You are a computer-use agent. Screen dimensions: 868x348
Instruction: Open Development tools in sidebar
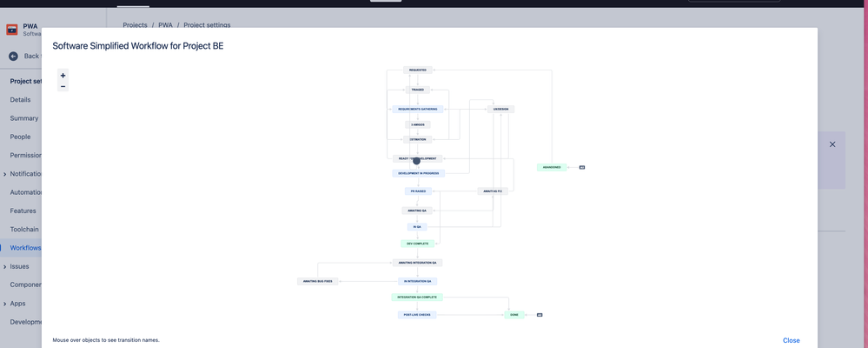pos(26,322)
